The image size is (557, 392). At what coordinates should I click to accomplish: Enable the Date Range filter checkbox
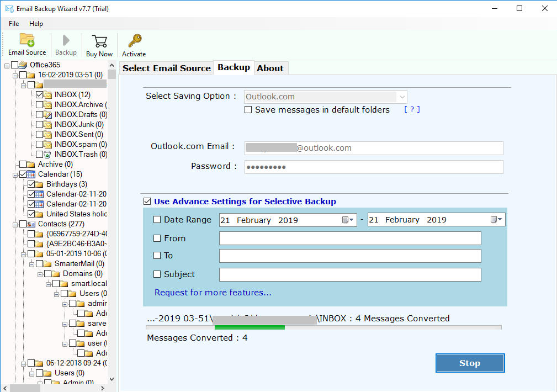(x=157, y=220)
